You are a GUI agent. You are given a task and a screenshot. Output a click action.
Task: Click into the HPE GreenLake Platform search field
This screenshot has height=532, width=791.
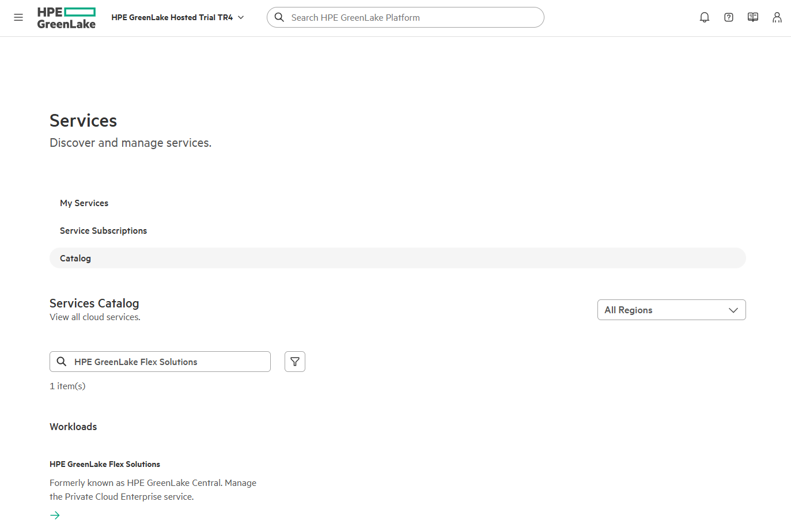coord(406,17)
